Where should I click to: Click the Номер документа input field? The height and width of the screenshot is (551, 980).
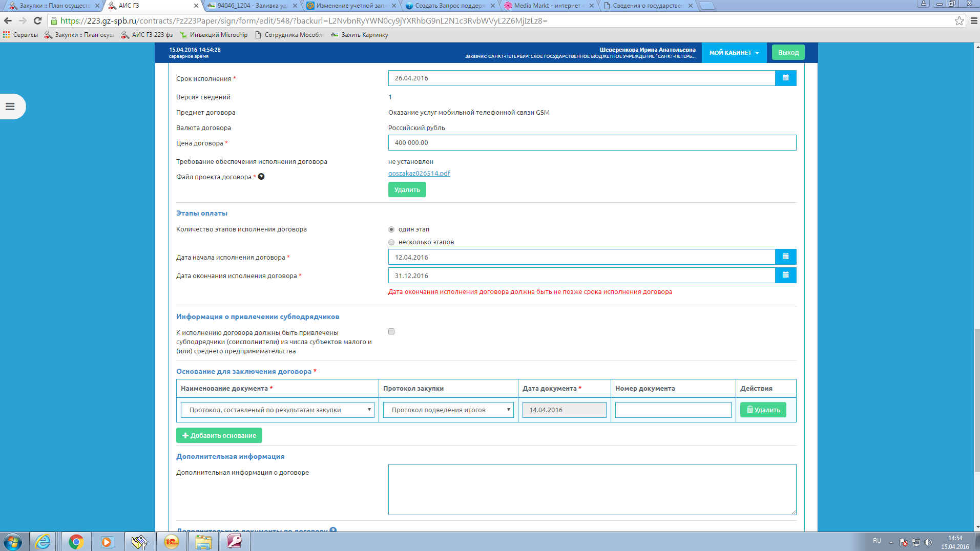[673, 410]
